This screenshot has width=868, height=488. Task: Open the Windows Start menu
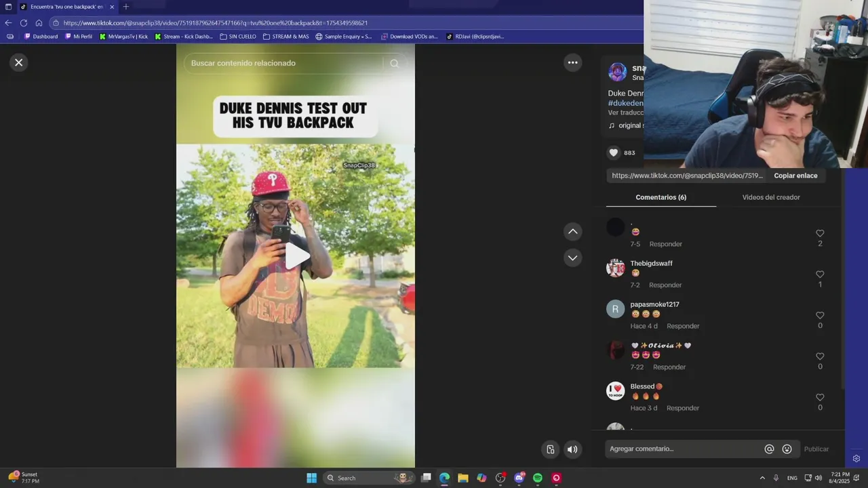(x=311, y=478)
